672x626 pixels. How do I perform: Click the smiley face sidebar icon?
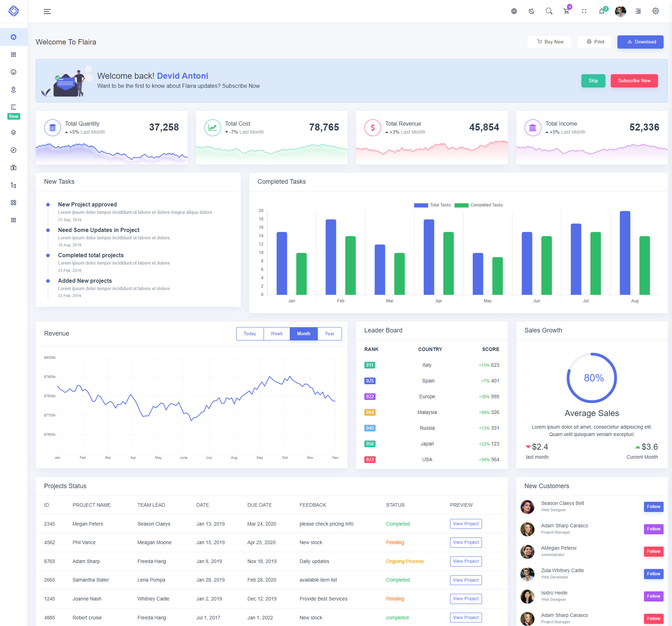coord(14,72)
